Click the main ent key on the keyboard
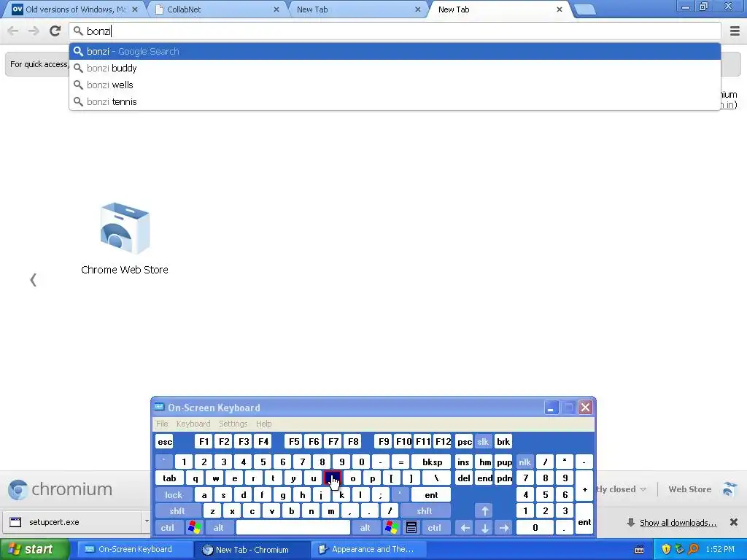 tap(431, 495)
